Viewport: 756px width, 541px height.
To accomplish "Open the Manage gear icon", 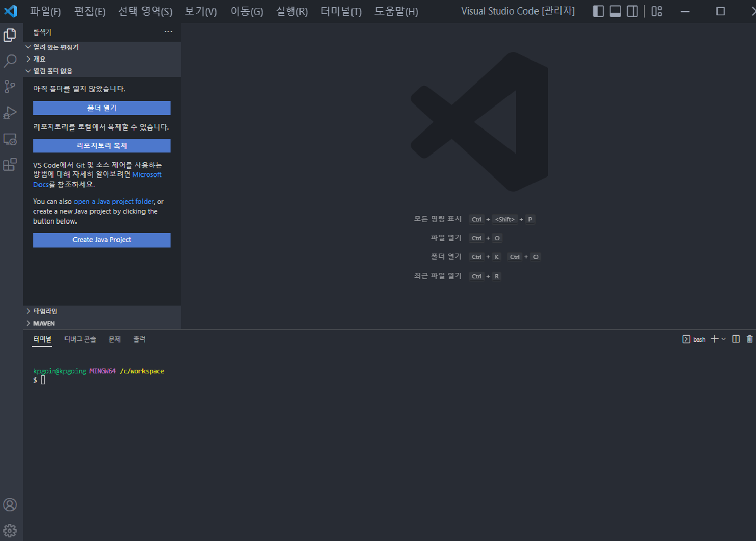I will (10, 531).
